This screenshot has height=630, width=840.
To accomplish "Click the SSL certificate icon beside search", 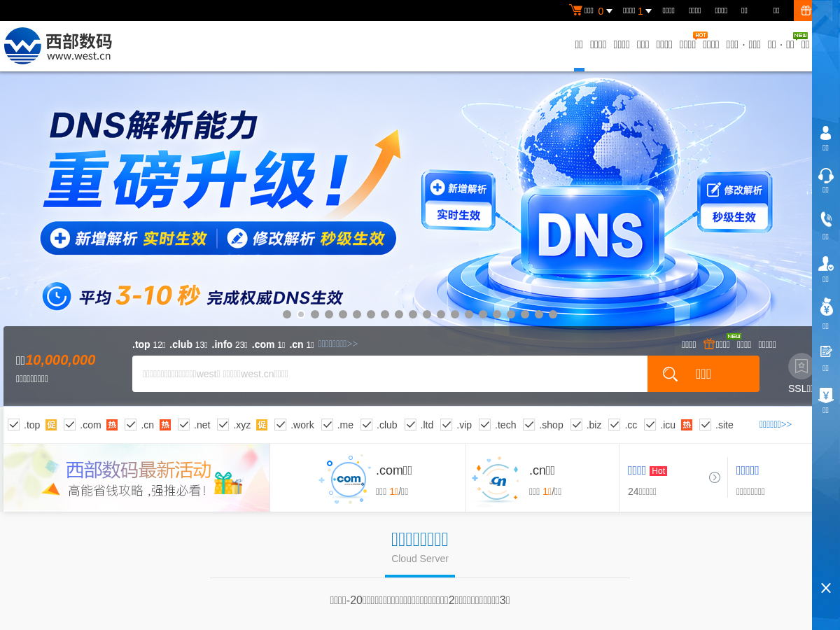I will click(x=800, y=366).
